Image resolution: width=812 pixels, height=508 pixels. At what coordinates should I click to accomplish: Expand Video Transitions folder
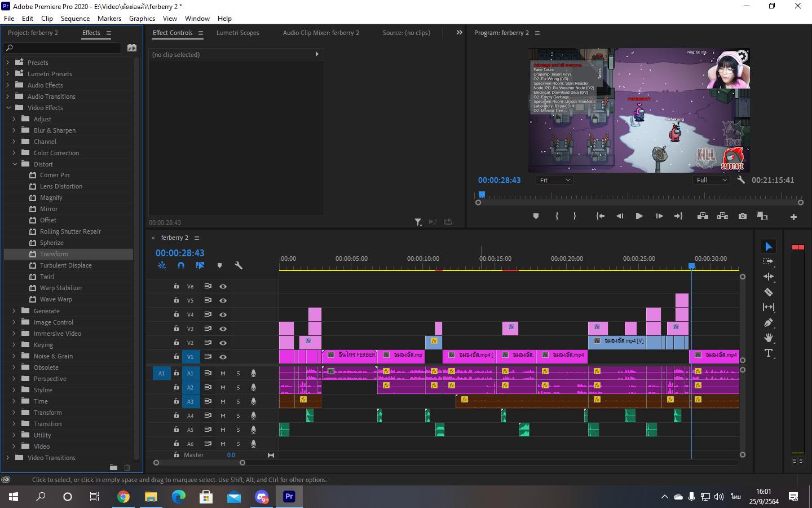[x=8, y=457]
